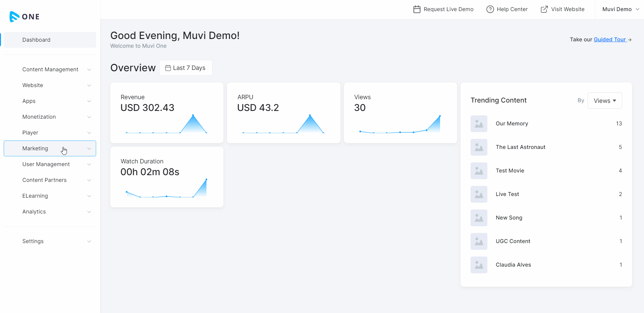Image resolution: width=644 pixels, height=313 pixels.
Task: Follow the Guided Tour link
Action: [x=609, y=40]
